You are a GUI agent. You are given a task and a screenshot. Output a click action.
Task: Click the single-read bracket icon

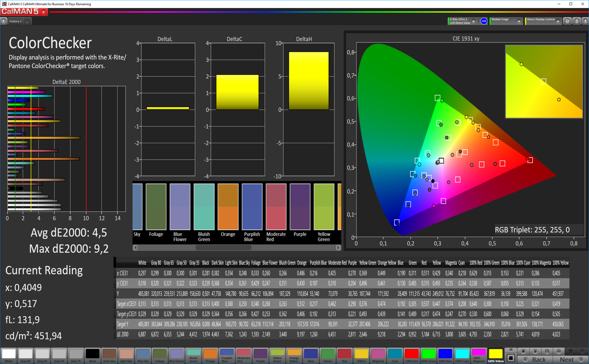click(547, 351)
